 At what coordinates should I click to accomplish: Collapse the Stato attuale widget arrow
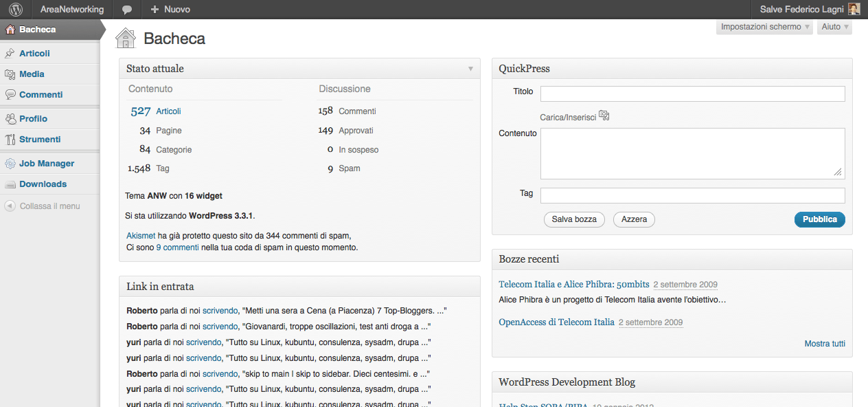coord(470,69)
